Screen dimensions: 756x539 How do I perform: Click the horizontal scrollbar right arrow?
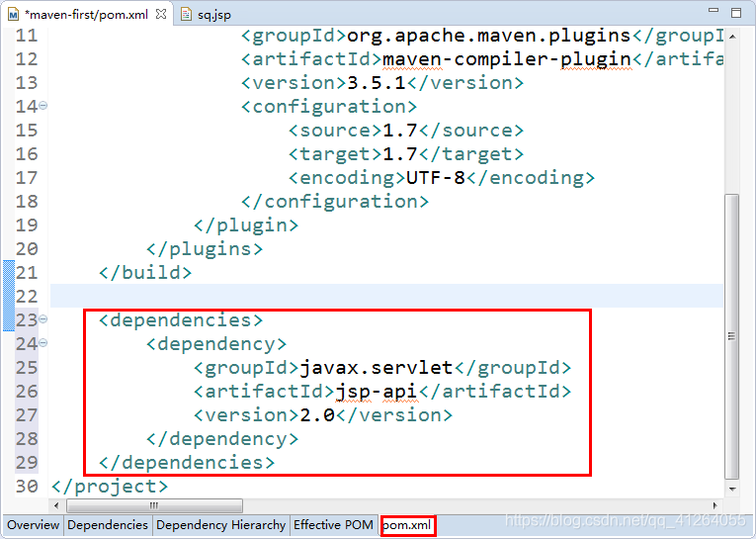point(715,505)
